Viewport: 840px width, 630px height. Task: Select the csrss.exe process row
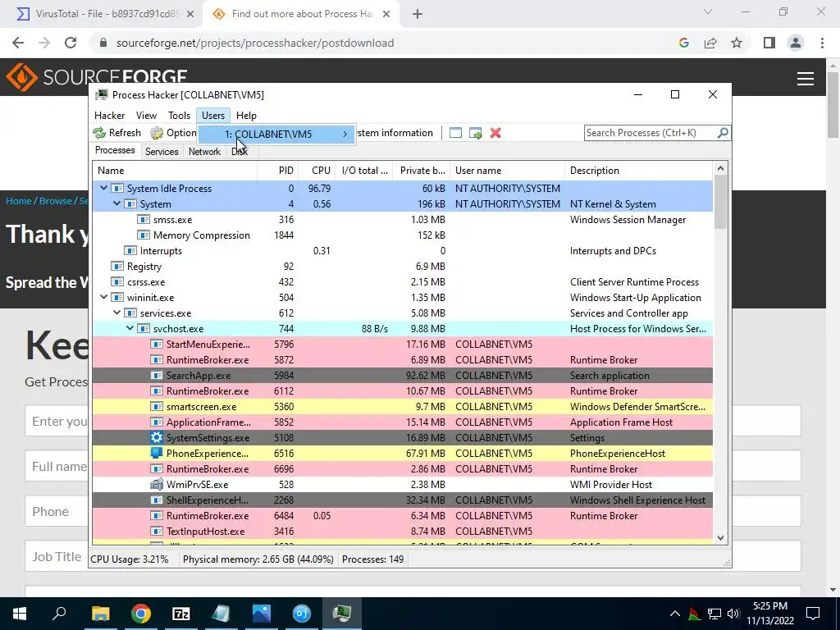pyautogui.click(x=402, y=282)
